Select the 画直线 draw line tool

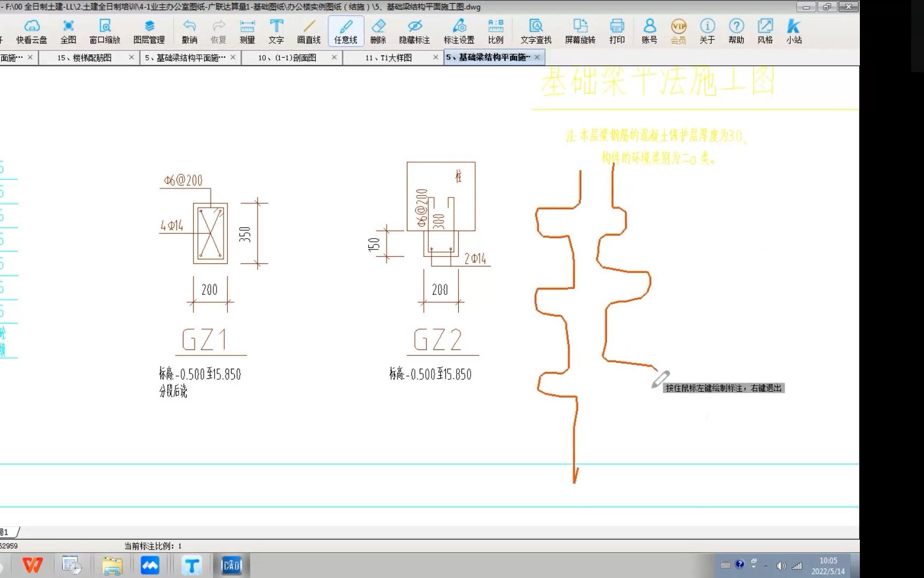(309, 31)
